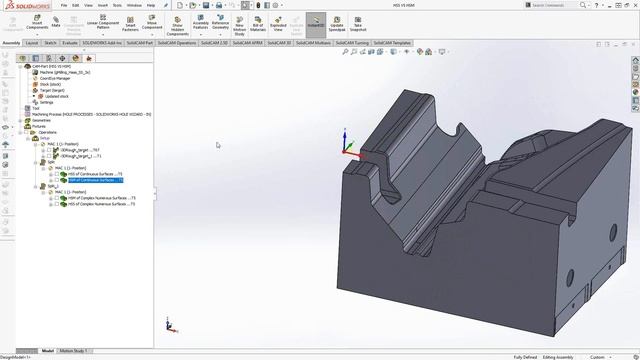Click the Zoom to Area icon
The height and width of the screenshot is (360, 640).
[x=354, y=52]
